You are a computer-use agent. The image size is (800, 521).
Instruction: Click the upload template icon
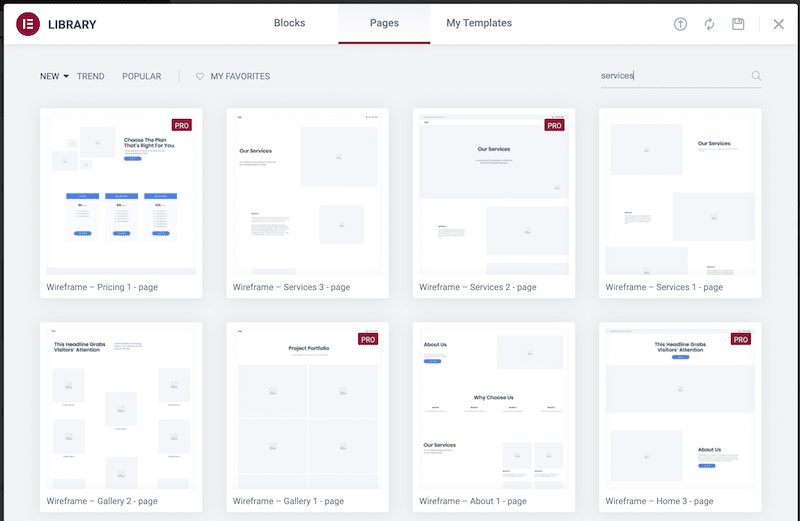click(681, 24)
